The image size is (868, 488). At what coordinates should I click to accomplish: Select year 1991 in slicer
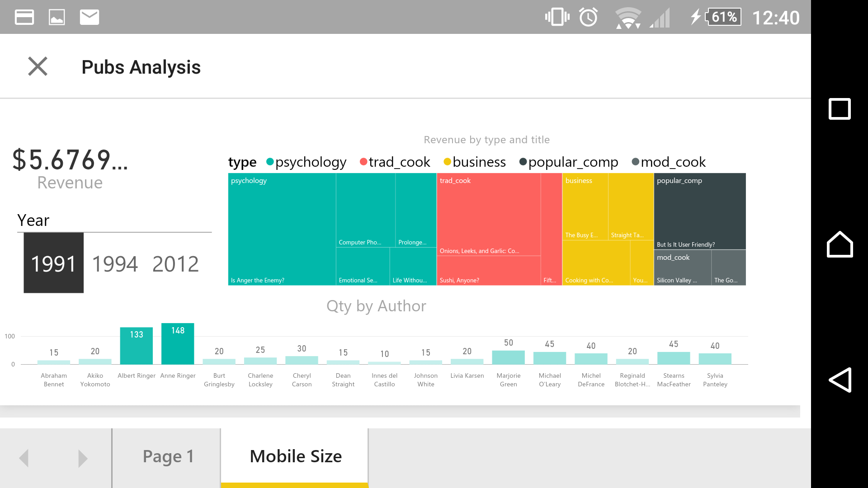[x=54, y=263]
